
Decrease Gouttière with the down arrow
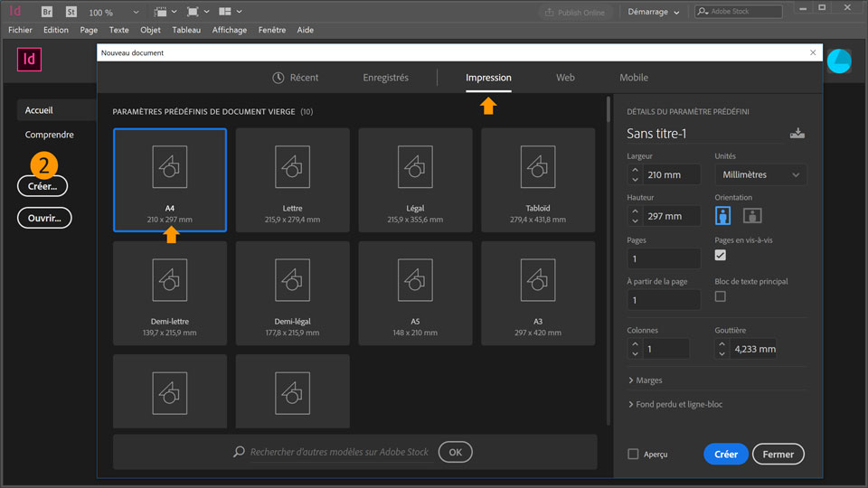coord(722,353)
